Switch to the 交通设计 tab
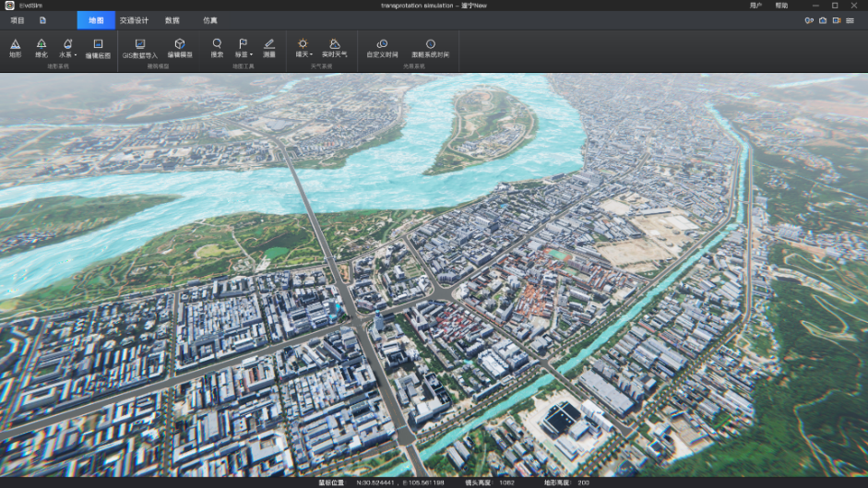 (x=134, y=20)
